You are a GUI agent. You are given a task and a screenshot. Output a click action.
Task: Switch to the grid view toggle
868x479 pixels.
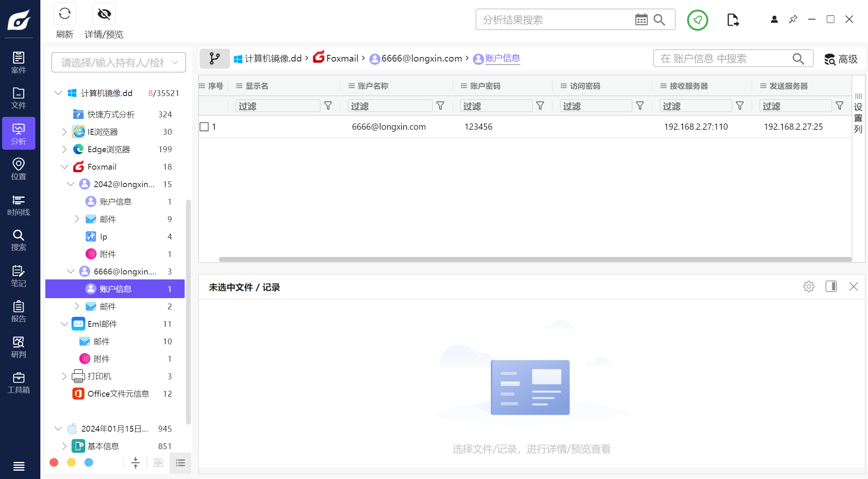158,463
